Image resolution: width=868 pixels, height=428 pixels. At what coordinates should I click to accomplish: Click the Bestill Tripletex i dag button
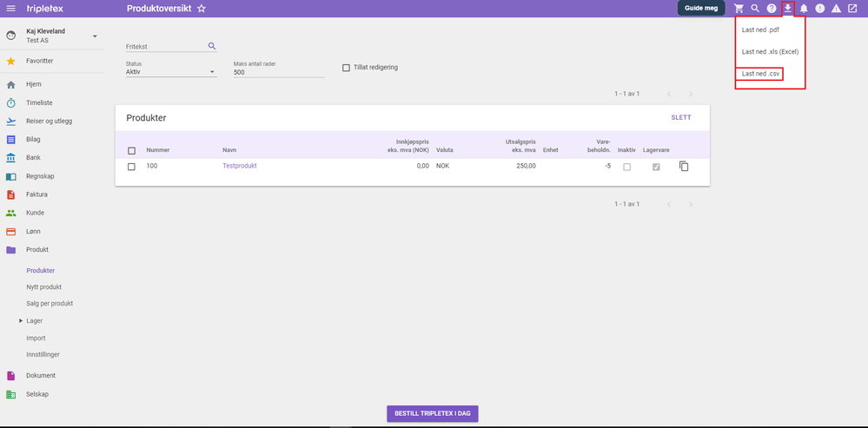click(x=433, y=413)
